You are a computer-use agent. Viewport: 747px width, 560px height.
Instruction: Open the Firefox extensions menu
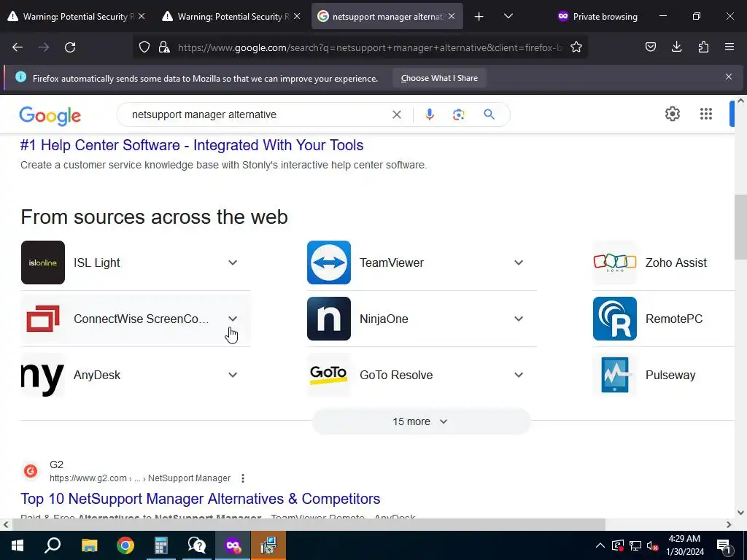tap(703, 47)
